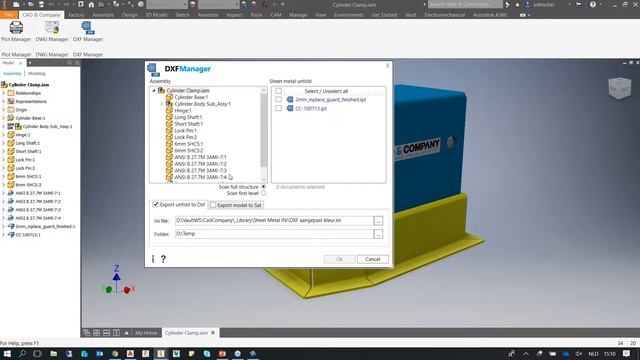
Task: Open Outlook from the taskbar
Action: pos(100,353)
